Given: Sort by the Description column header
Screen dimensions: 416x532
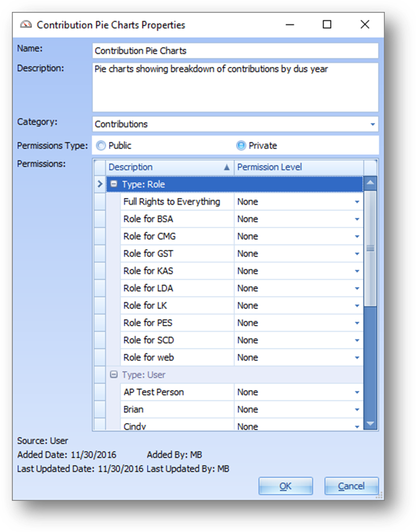Looking at the screenshot, I should tap(170, 167).
